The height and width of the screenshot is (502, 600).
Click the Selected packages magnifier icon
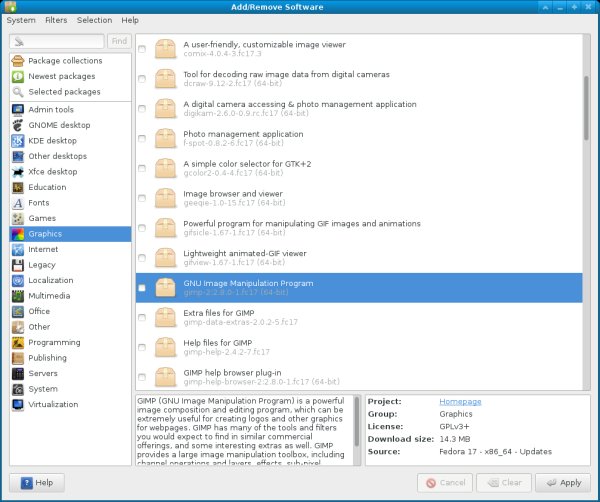[18, 92]
